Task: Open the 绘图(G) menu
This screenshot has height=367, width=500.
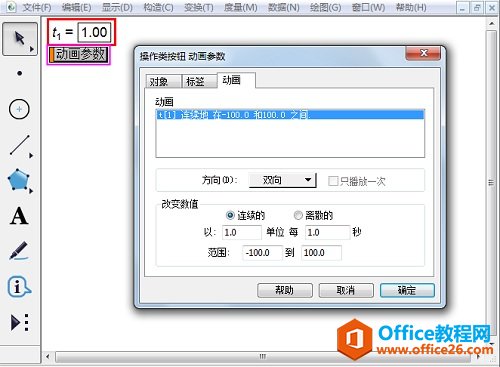Action: tap(326, 7)
